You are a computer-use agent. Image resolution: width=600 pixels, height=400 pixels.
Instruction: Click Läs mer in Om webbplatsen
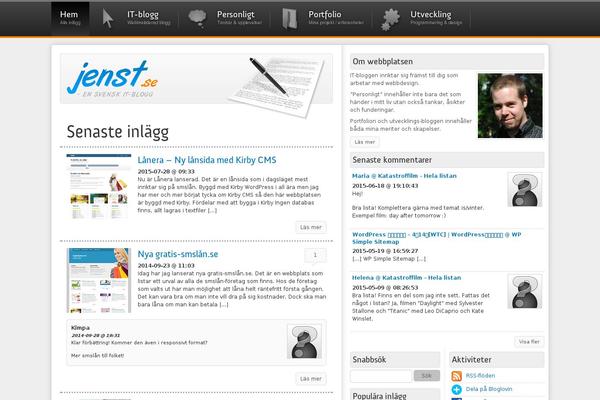pyautogui.click(x=365, y=142)
